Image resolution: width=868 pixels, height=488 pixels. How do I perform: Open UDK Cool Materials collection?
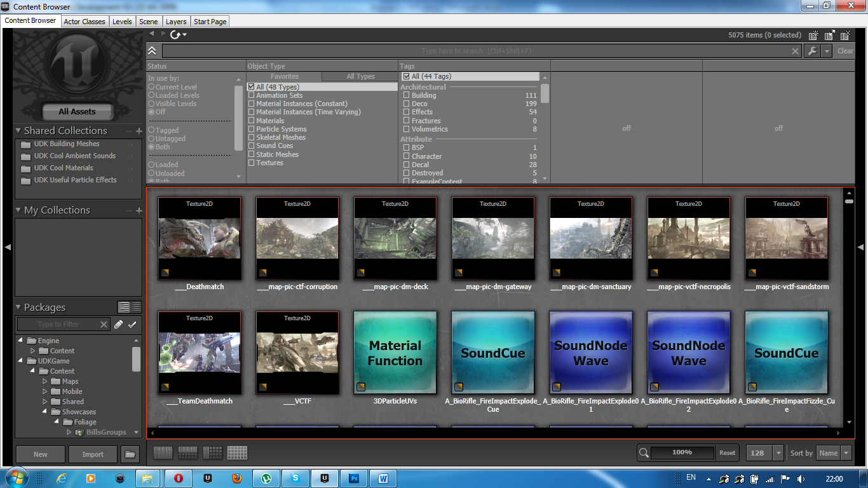click(x=64, y=168)
